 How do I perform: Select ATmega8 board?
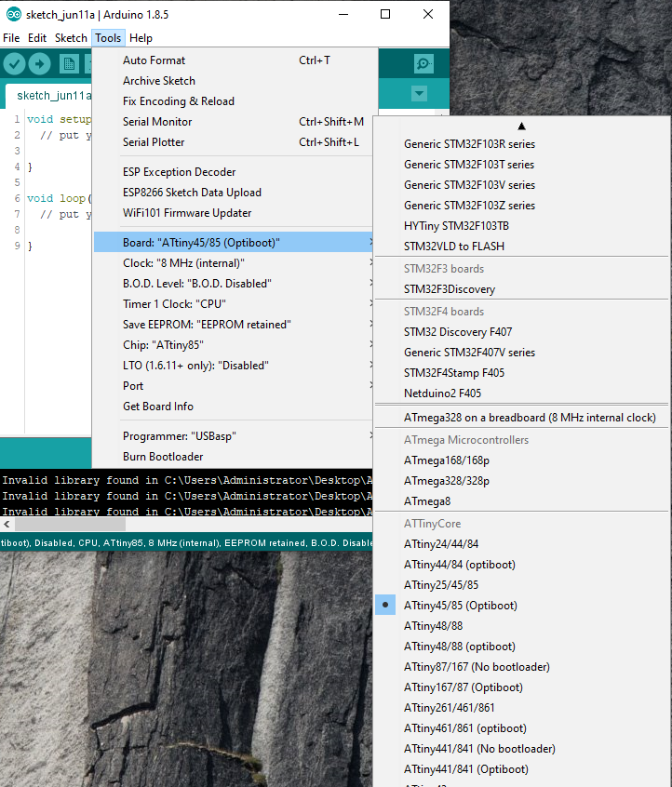[522, 501]
